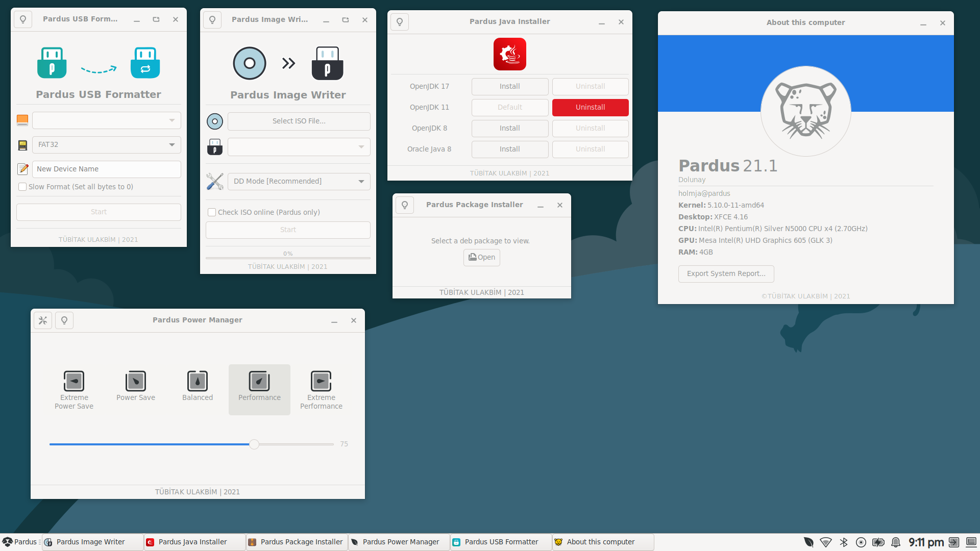Open Wi-Fi network tray icon
The height and width of the screenshot is (551, 980).
pyautogui.click(x=826, y=542)
